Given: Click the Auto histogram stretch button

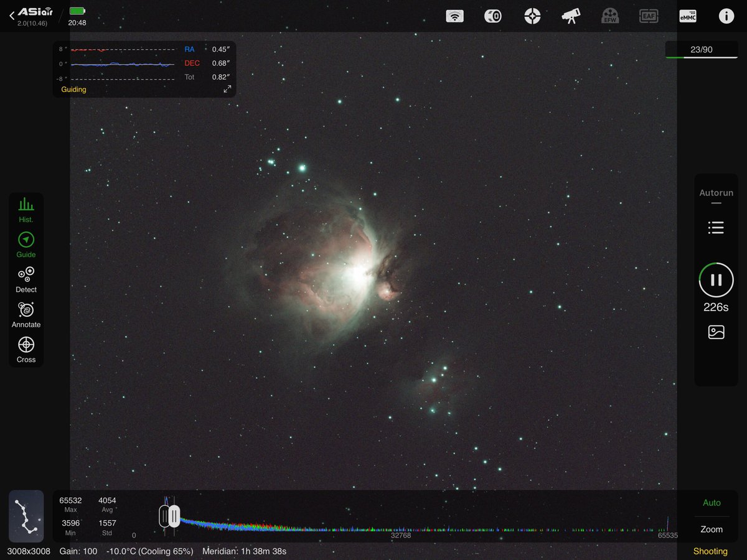Looking at the screenshot, I should [x=712, y=503].
